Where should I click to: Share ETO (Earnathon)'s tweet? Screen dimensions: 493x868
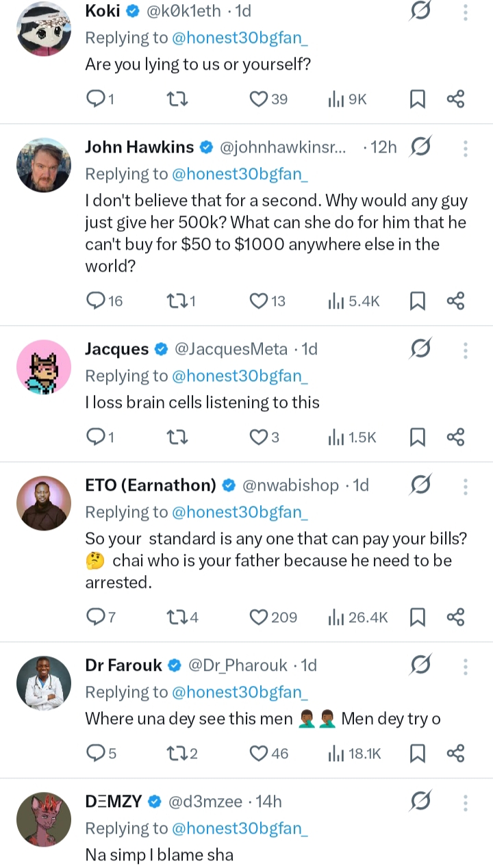pyautogui.click(x=456, y=617)
